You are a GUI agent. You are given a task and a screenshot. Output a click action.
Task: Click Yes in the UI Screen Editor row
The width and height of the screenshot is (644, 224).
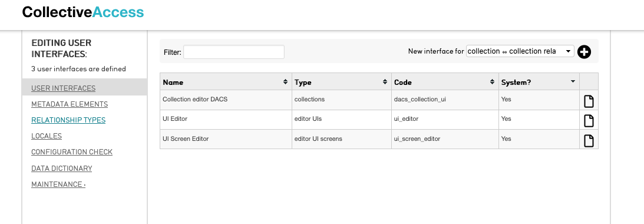point(506,139)
